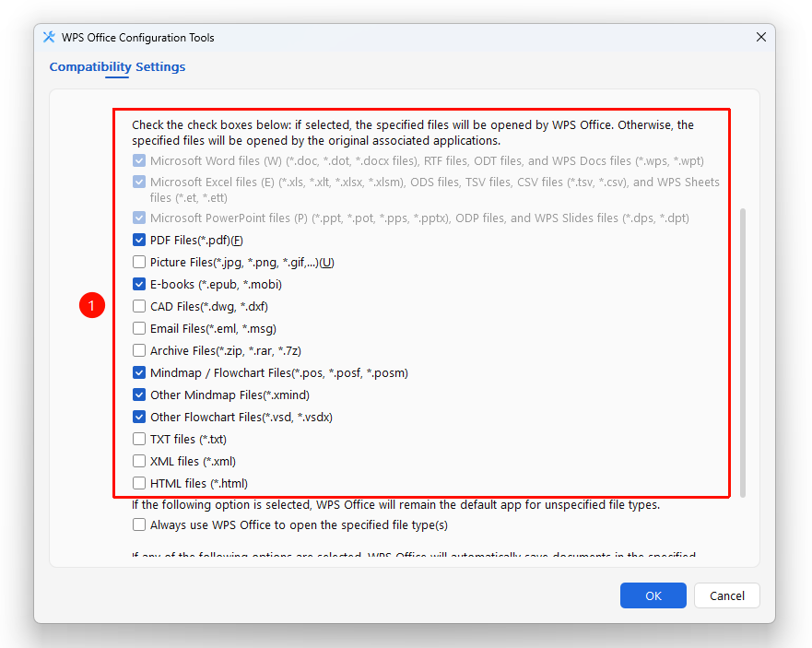Screen dimensions: 812x648
Task: Uncheck the E-books (*.epub, *.mobi) checkbox
Action: [139, 285]
